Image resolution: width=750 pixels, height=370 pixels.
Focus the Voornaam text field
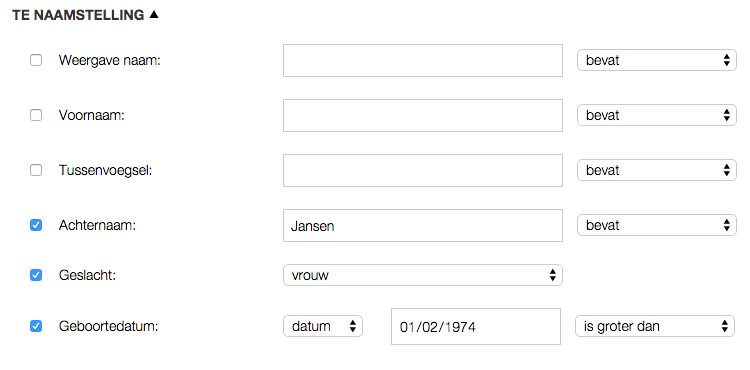coord(423,115)
